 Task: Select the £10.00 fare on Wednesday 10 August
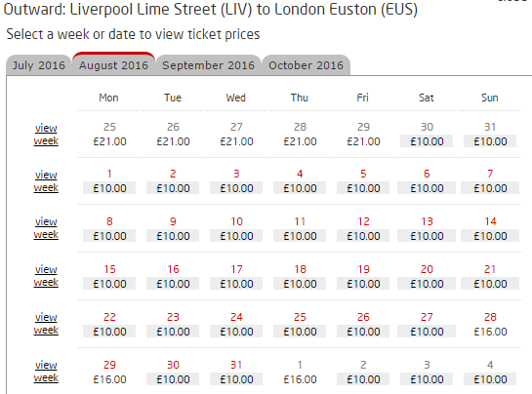pos(236,236)
